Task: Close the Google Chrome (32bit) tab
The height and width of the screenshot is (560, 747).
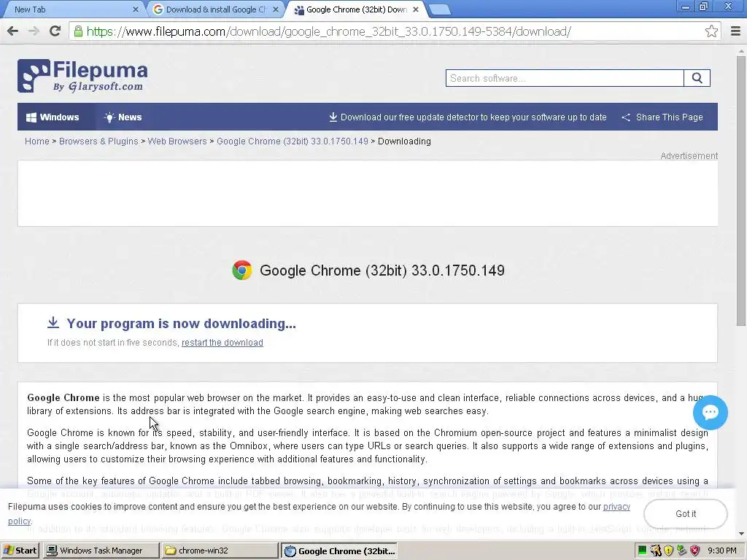Action: [415, 9]
